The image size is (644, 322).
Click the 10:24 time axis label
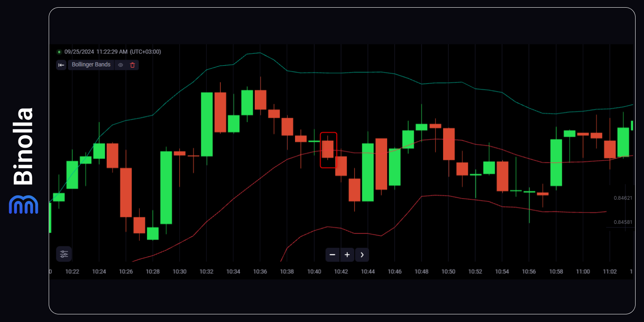99,272
